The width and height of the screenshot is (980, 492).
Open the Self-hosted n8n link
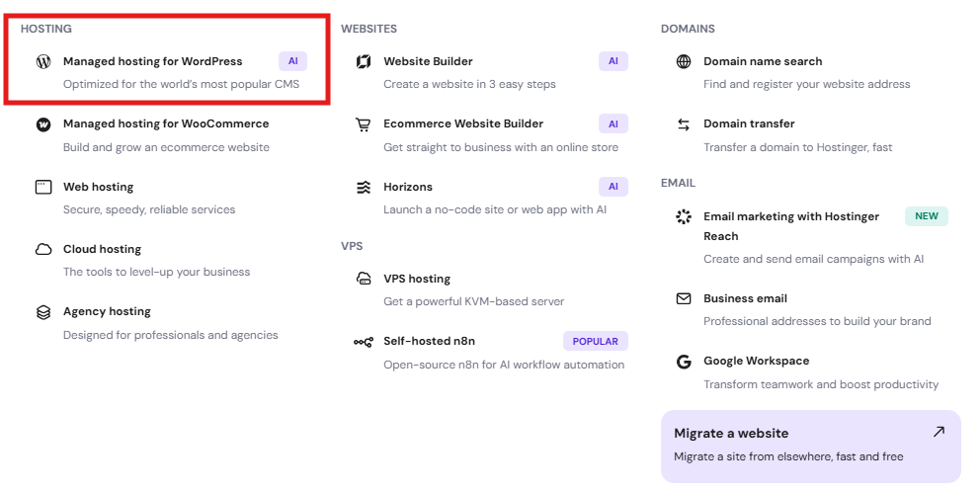[430, 341]
